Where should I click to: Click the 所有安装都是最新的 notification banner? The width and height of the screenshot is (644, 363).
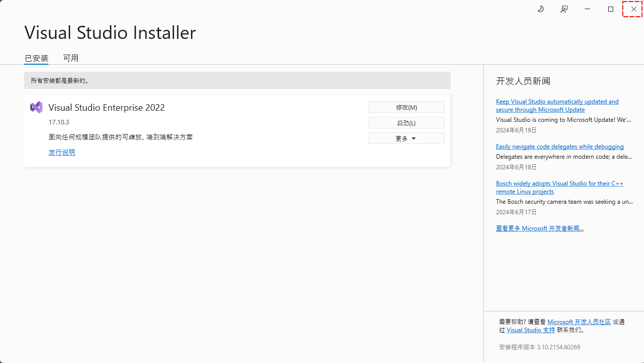click(x=237, y=80)
